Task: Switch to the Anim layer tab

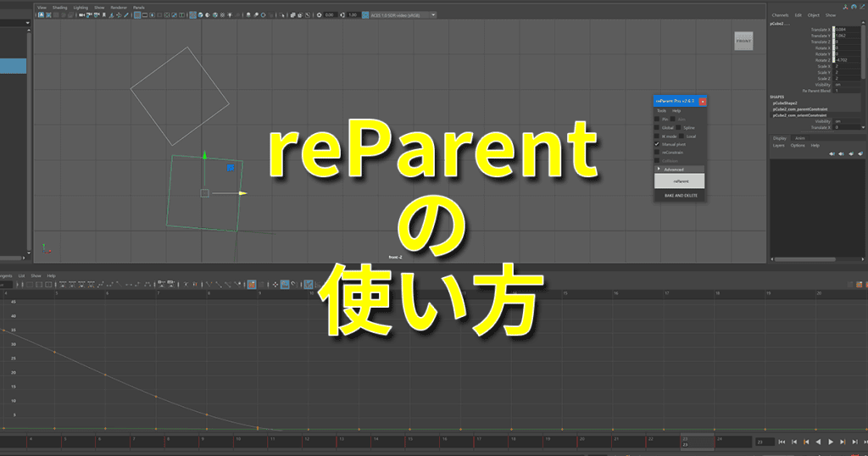Action: [x=799, y=137]
